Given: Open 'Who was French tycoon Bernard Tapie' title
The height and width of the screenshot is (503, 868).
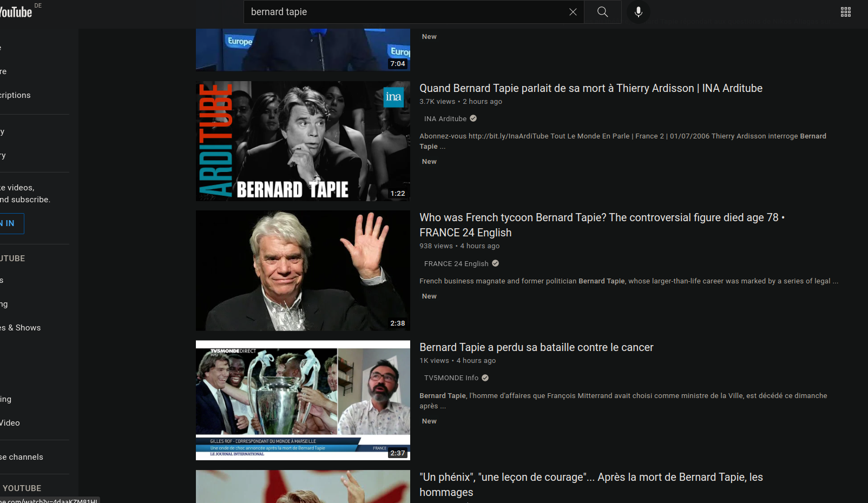Looking at the screenshot, I should coord(599,218).
